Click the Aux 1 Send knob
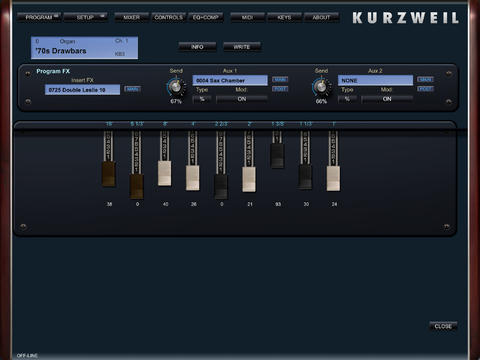The height and width of the screenshot is (360, 480). [x=175, y=87]
